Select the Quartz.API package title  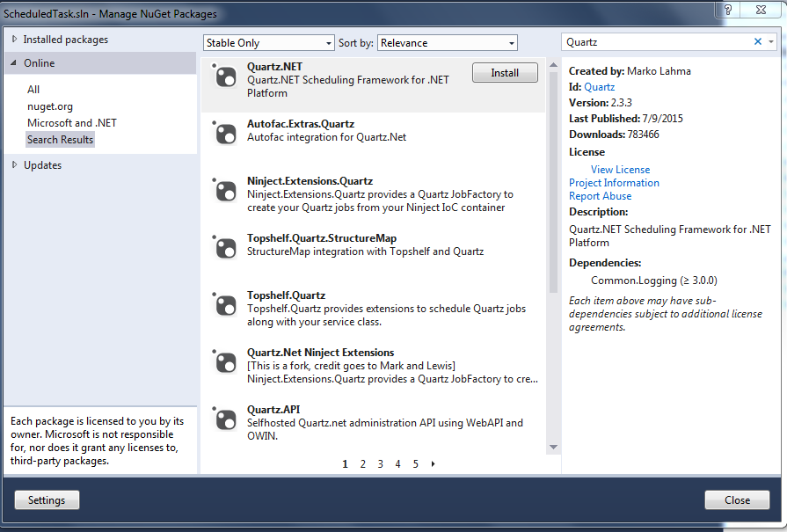pos(273,410)
